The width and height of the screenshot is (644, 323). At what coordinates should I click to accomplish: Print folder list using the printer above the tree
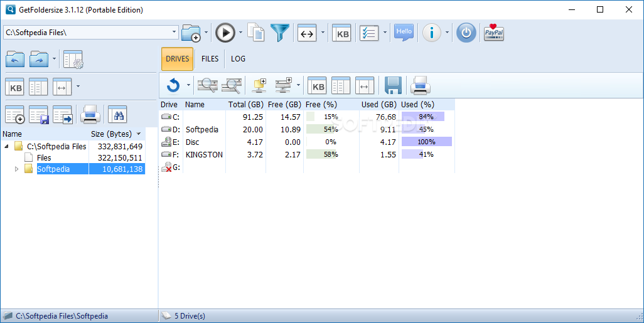pos(90,115)
